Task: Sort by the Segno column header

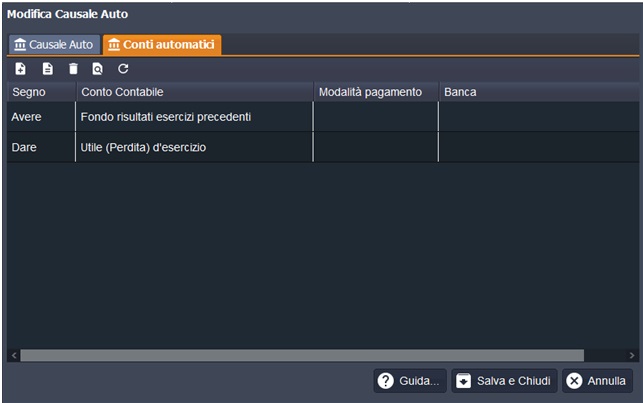Action: pos(40,92)
